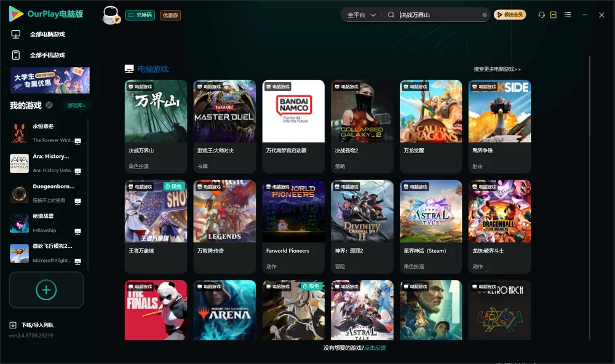Click the search magnifier icon
Image resolution: width=615 pixels, height=364 pixels.
click(x=391, y=15)
